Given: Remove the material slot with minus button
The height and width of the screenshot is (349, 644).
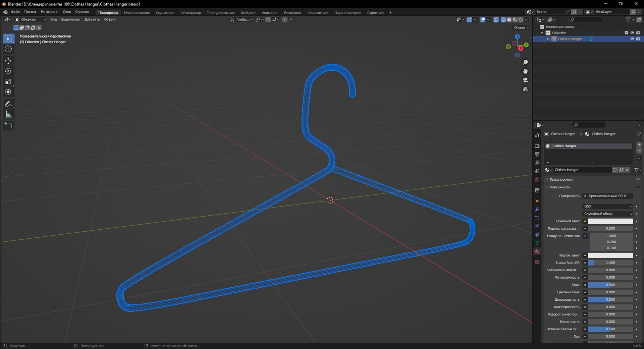Looking at the screenshot, I should (x=639, y=151).
